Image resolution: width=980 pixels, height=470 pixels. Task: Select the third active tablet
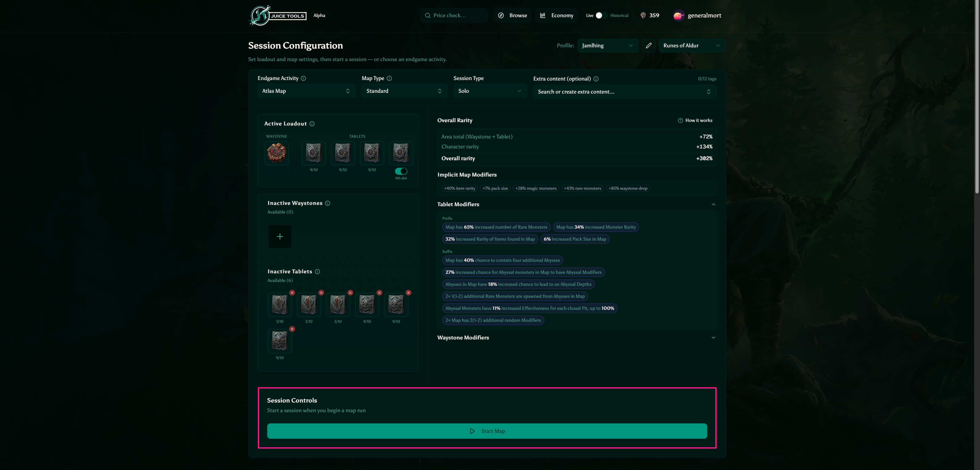372,153
